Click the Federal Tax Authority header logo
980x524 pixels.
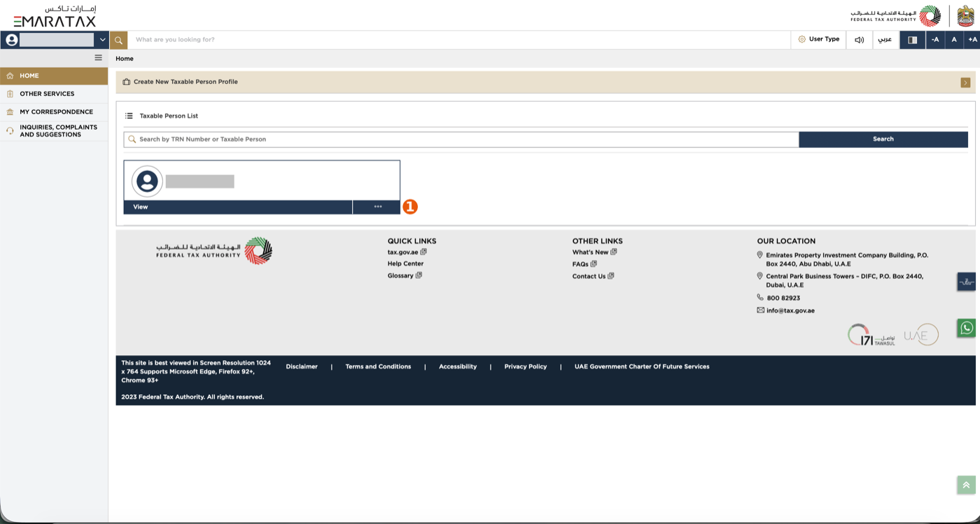pos(896,16)
